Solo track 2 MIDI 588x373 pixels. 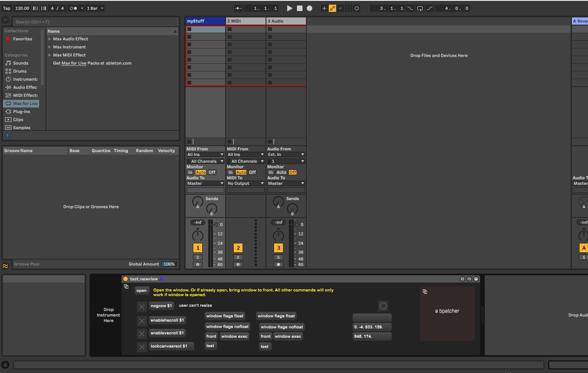point(238,257)
